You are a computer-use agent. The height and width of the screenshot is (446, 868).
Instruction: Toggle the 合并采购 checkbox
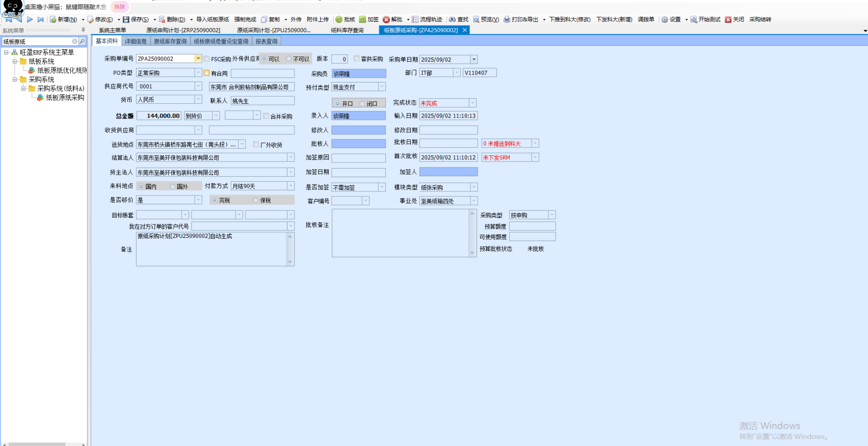click(266, 116)
